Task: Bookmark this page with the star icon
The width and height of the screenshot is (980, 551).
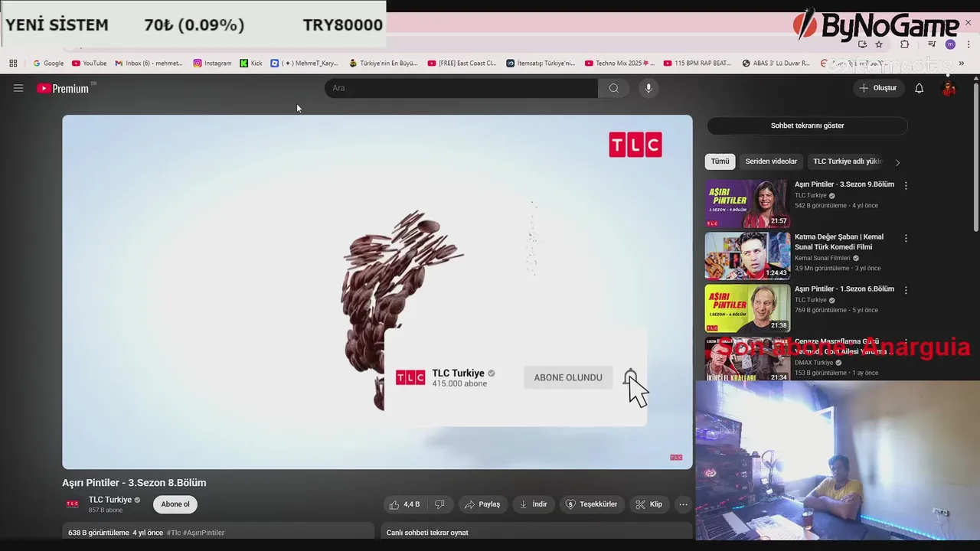Action: pos(879,44)
